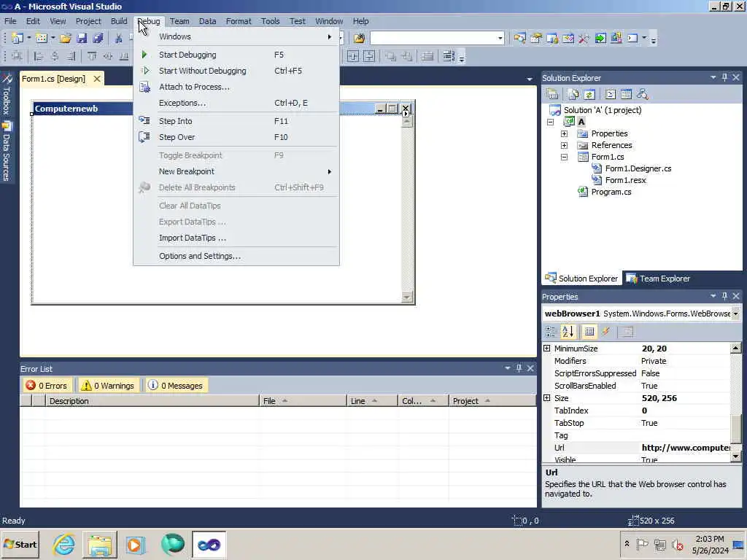Click the Windows Start button
The image size is (747, 560).
pyautogui.click(x=20, y=544)
